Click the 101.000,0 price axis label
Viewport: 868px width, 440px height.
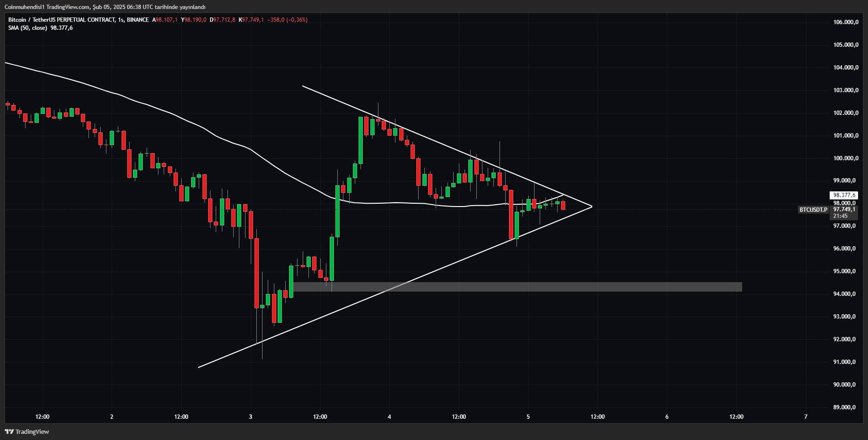click(x=846, y=136)
